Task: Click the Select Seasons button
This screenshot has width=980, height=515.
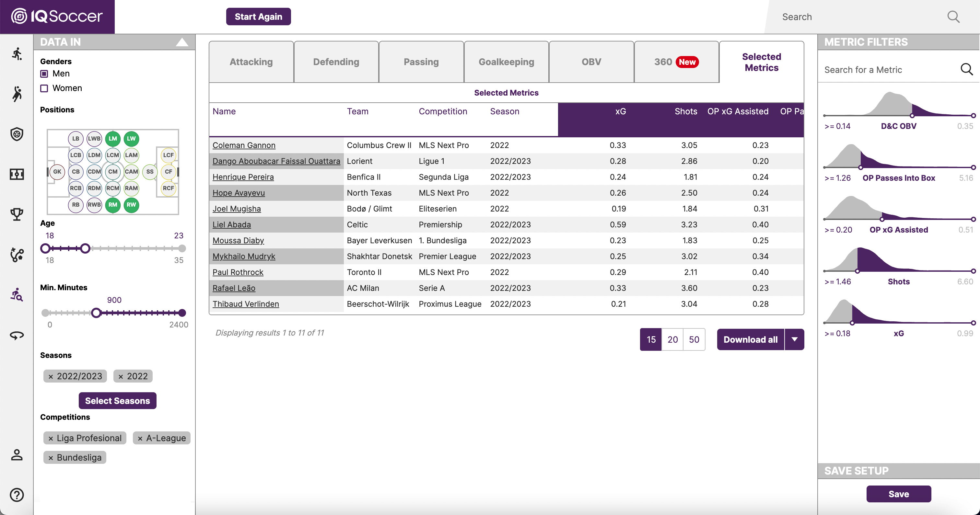Action: pyautogui.click(x=117, y=401)
